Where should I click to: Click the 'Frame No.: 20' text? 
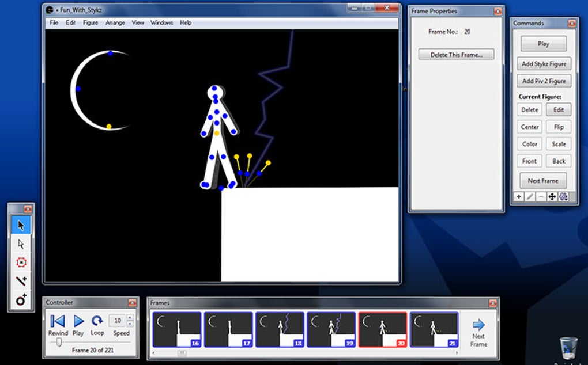coord(449,32)
